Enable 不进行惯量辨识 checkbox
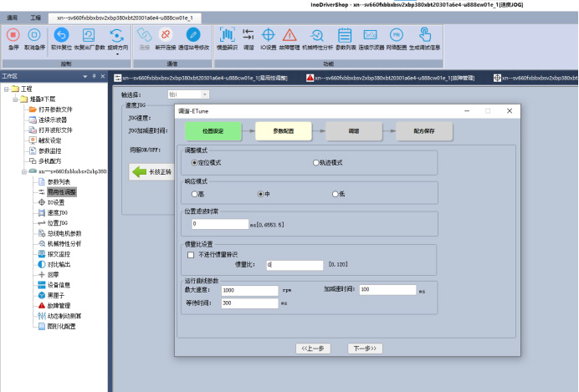The height and width of the screenshot is (392, 579). point(191,254)
